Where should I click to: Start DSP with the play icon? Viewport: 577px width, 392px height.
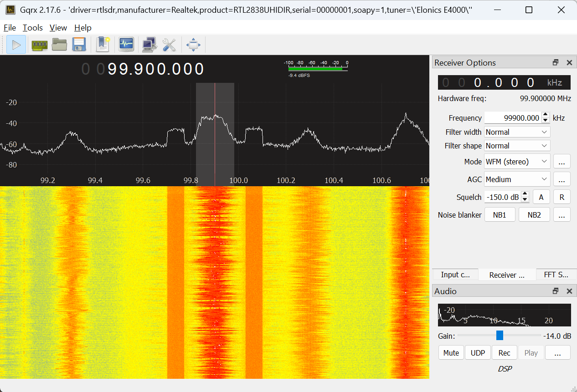point(16,45)
